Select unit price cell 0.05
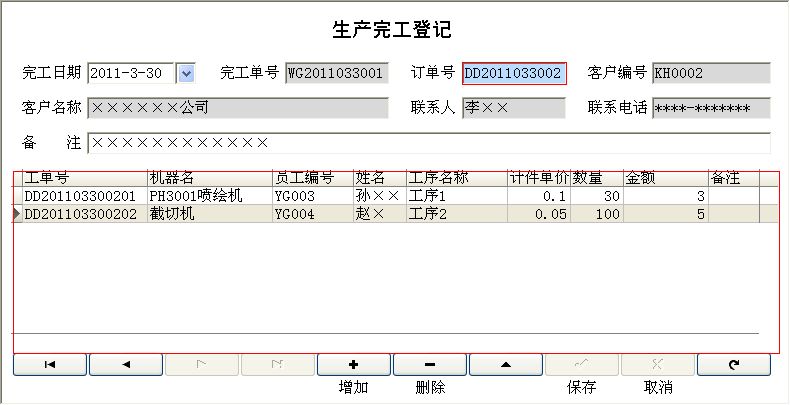Viewport: 790px width, 405px height. (x=539, y=214)
